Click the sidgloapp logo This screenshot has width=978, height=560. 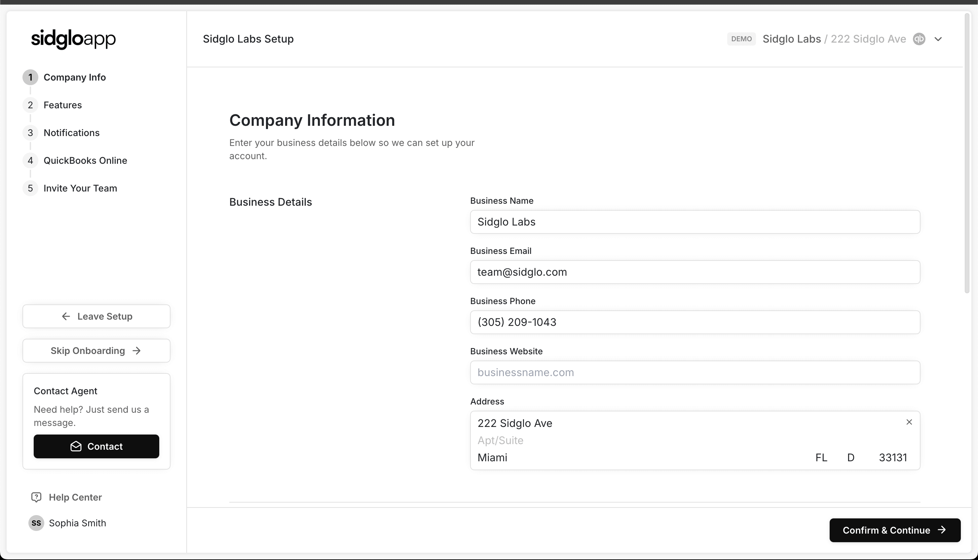pos(73,39)
